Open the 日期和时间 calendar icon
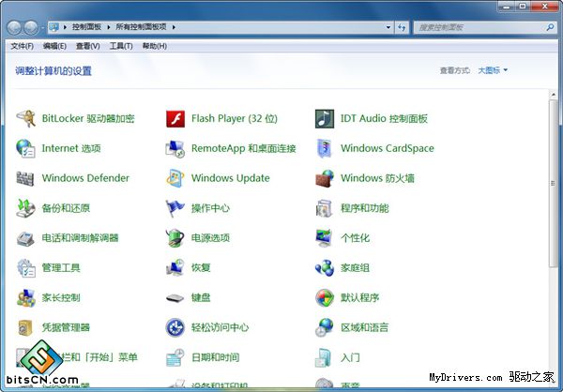 175,357
